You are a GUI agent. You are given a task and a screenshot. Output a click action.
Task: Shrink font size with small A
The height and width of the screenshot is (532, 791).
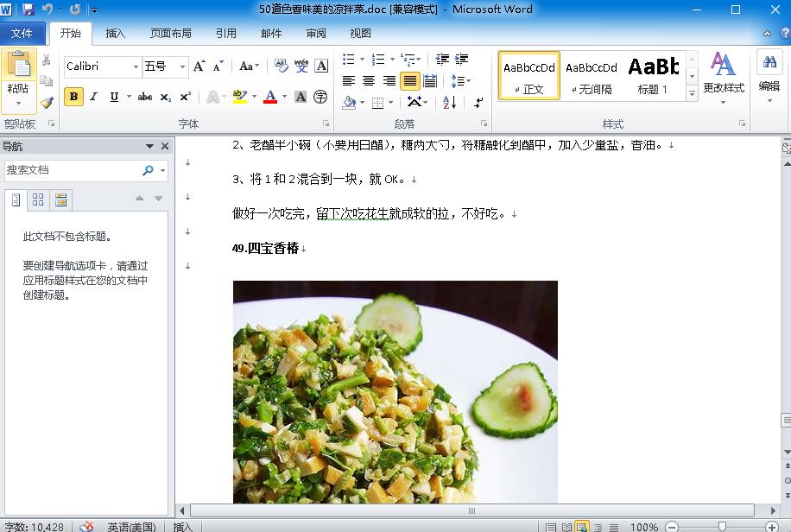click(x=218, y=66)
